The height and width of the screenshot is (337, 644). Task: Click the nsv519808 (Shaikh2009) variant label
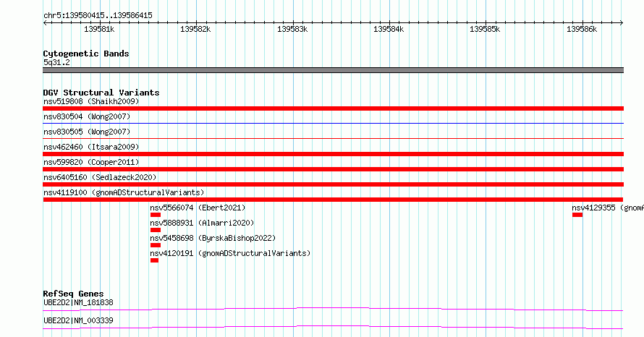91,101
